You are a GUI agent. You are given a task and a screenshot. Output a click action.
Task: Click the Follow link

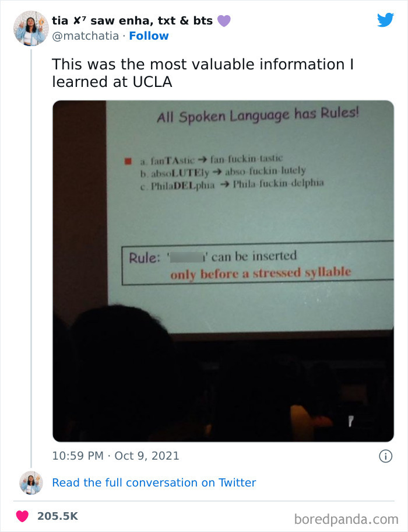(x=149, y=36)
